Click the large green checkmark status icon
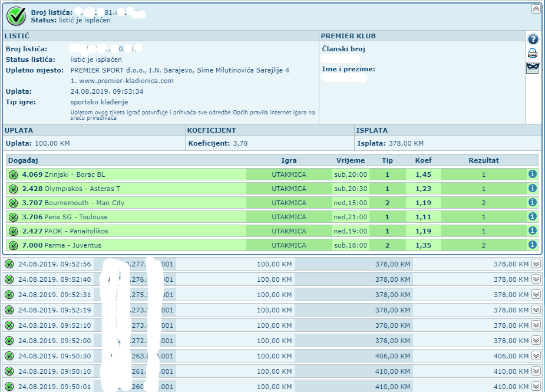Screen dimensions: 545x392 click(16, 16)
